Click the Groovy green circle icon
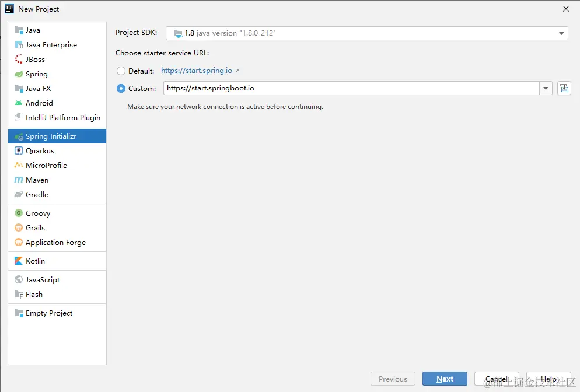 (x=19, y=213)
